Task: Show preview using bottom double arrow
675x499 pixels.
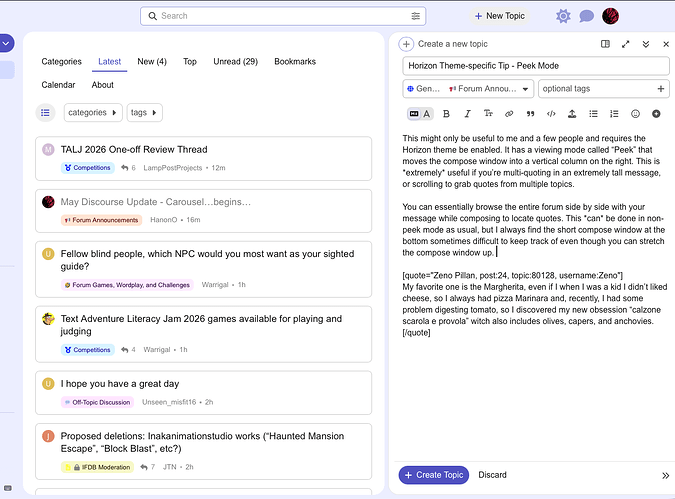Action: (x=666, y=475)
